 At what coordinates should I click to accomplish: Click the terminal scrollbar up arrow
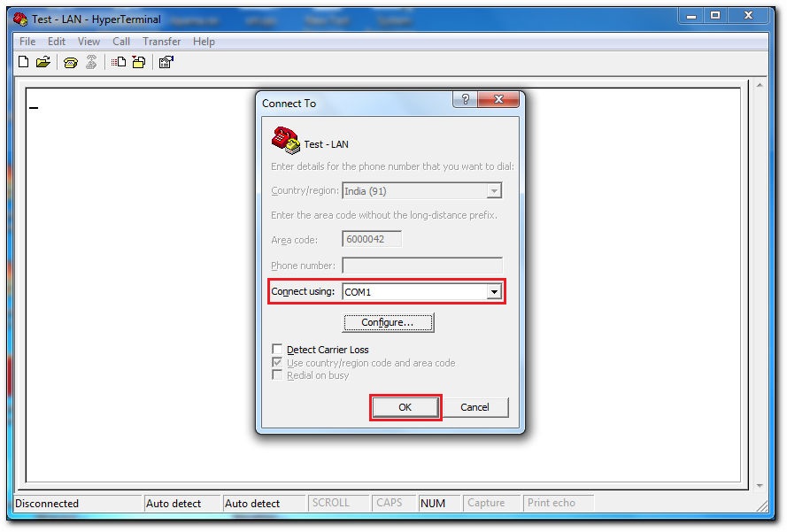[x=760, y=85]
